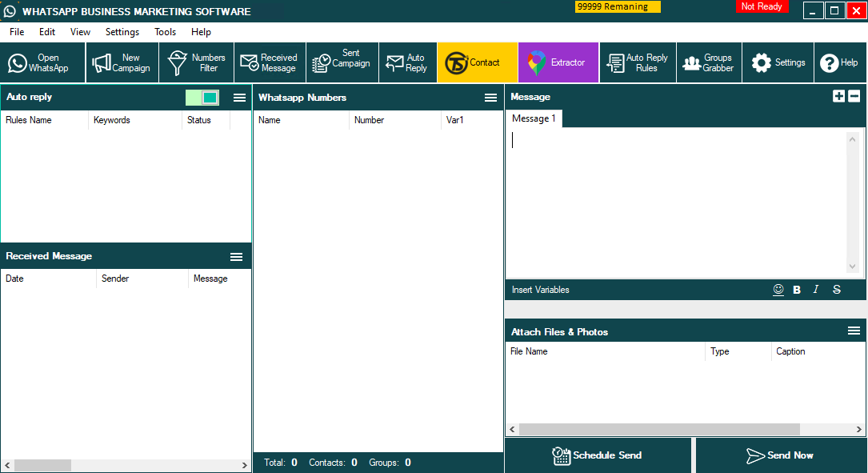Viewport: 868px width, 473px height.
Task: Open the Edit menu
Action: coord(47,32)
